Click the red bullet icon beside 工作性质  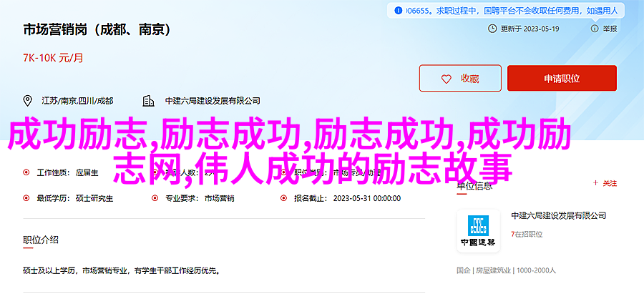click(x=26, y=173)
